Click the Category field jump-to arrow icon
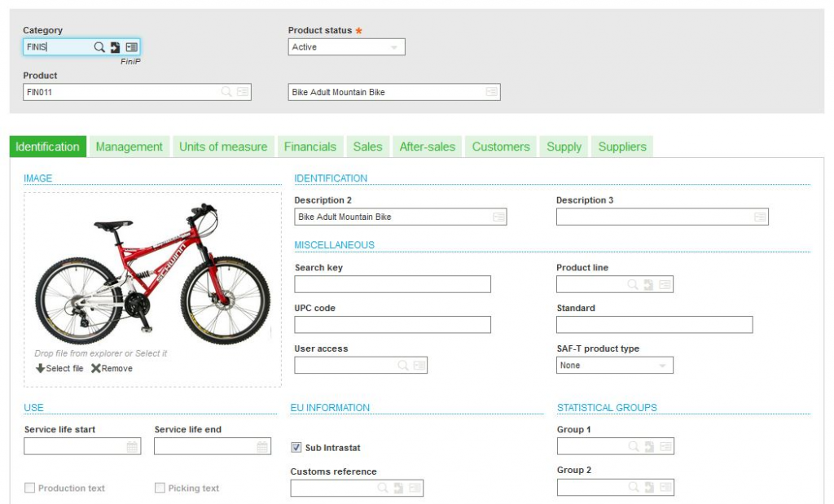834x504 pixels. coord(115,47)
